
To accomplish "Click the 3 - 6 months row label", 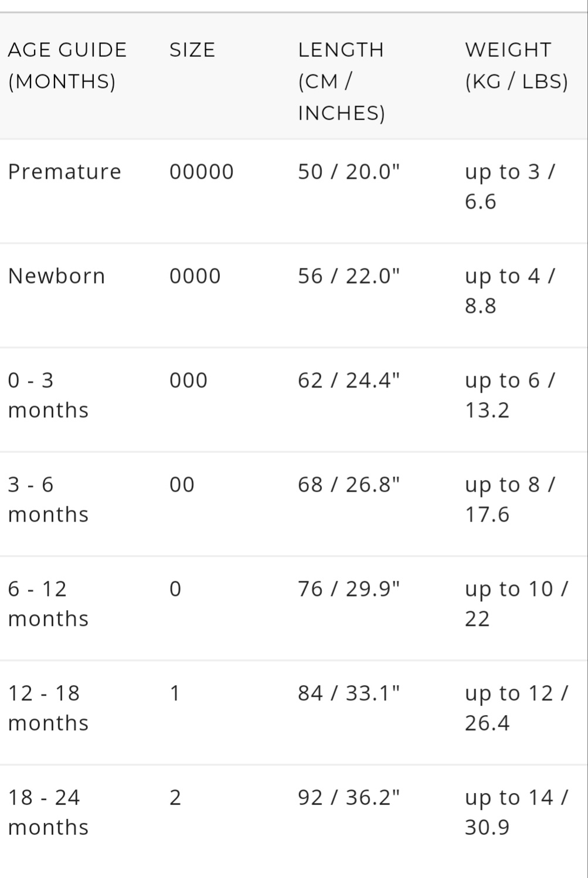I will coord(48,499).
